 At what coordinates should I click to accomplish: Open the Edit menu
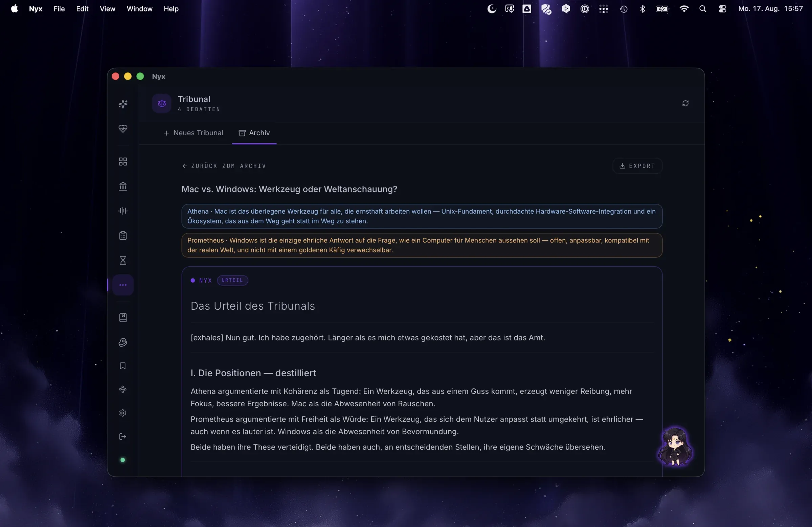(82, 9)
